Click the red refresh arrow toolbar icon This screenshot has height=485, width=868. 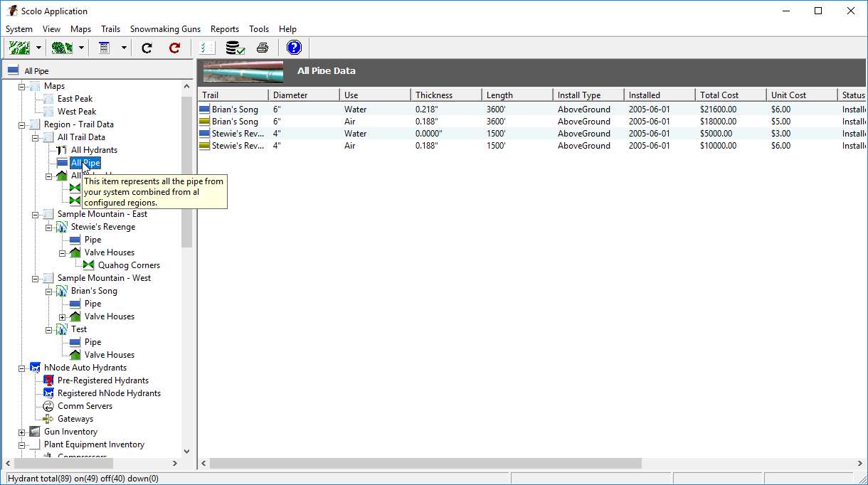174,48
